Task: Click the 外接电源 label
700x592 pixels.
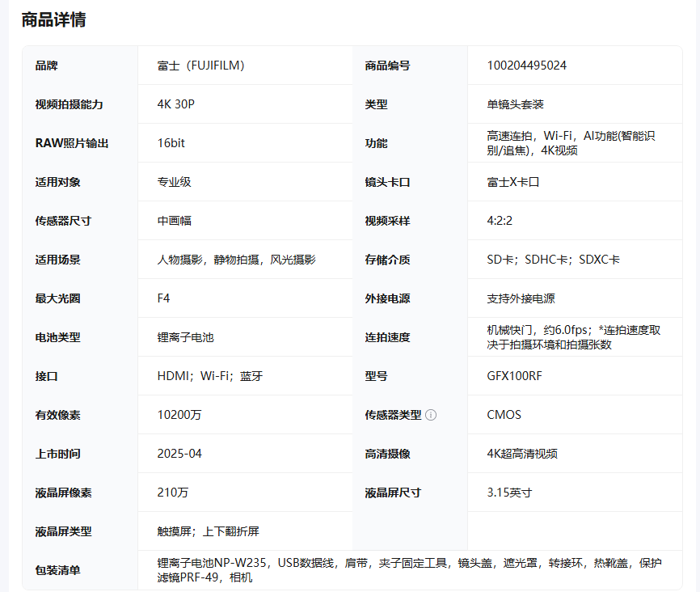Action: (x=387, y=299)
